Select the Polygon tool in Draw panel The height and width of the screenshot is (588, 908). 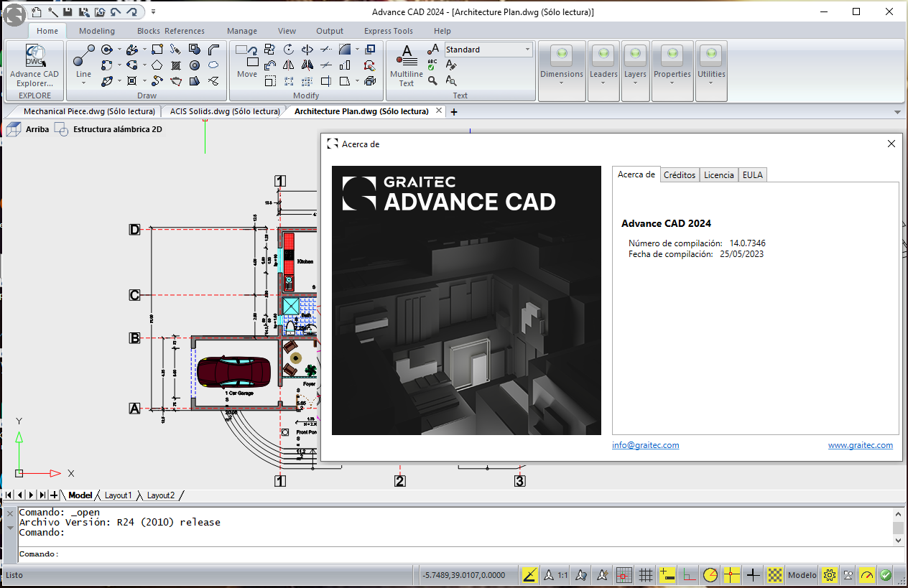[157, 65]
